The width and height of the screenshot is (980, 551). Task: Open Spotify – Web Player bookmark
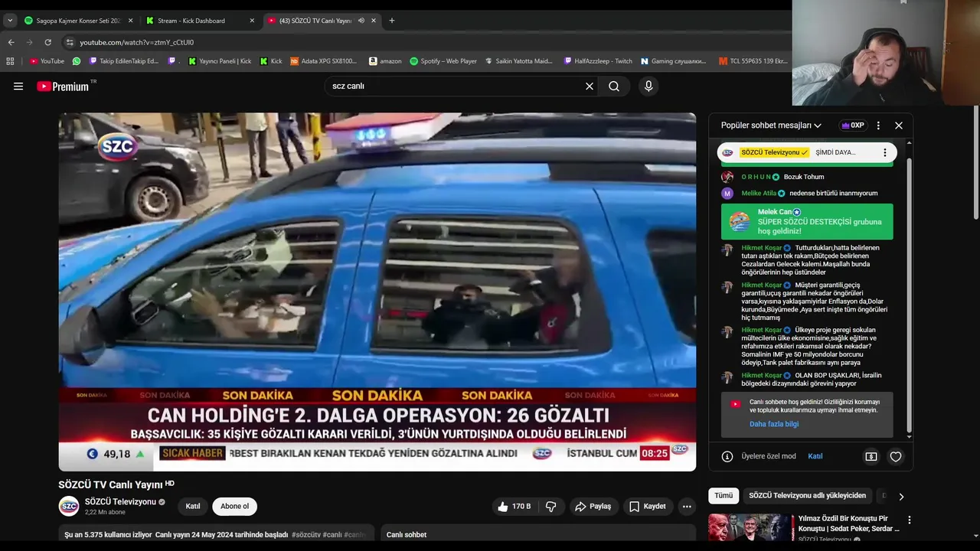point(443,61)
